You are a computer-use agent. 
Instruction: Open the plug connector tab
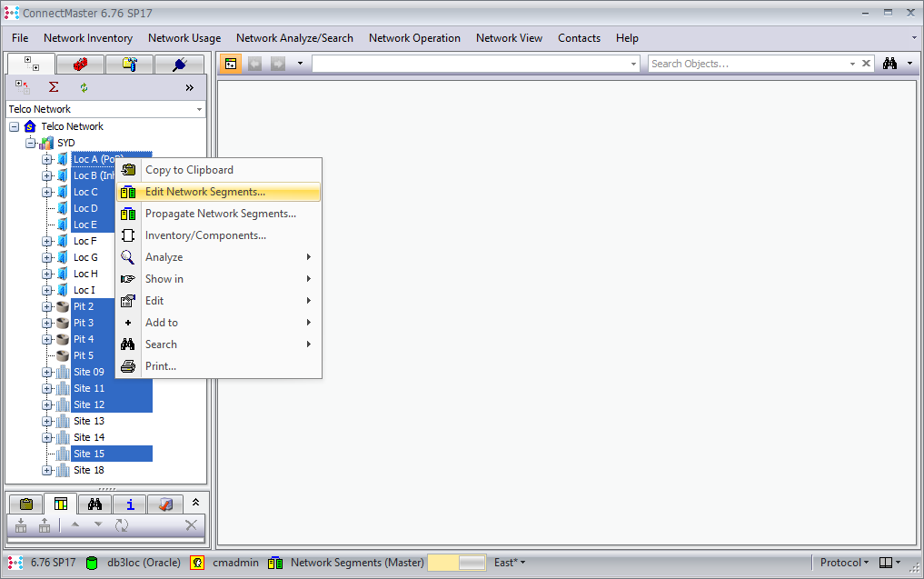tap(179, 64)
